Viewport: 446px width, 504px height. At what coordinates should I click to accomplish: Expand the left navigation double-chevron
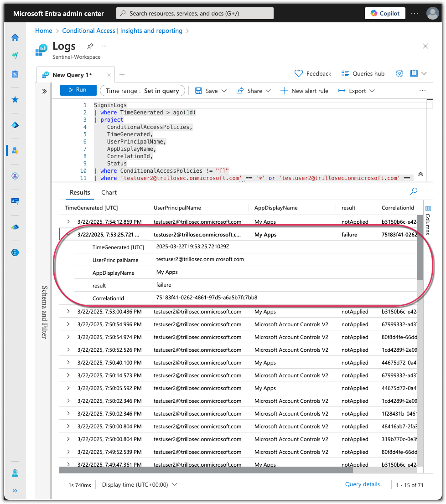tap(15, 491)
